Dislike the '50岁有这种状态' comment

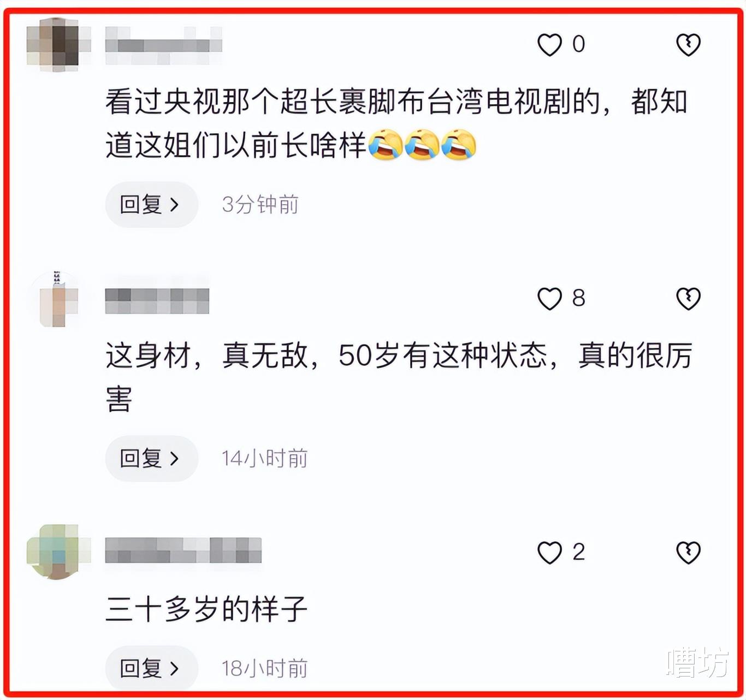(x=688, y=299)
